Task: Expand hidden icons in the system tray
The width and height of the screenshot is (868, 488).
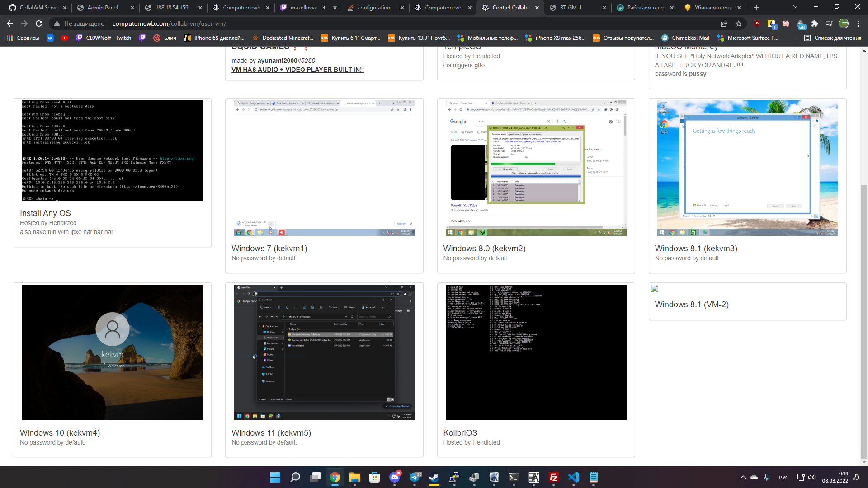Action: (x=742, y=477)
